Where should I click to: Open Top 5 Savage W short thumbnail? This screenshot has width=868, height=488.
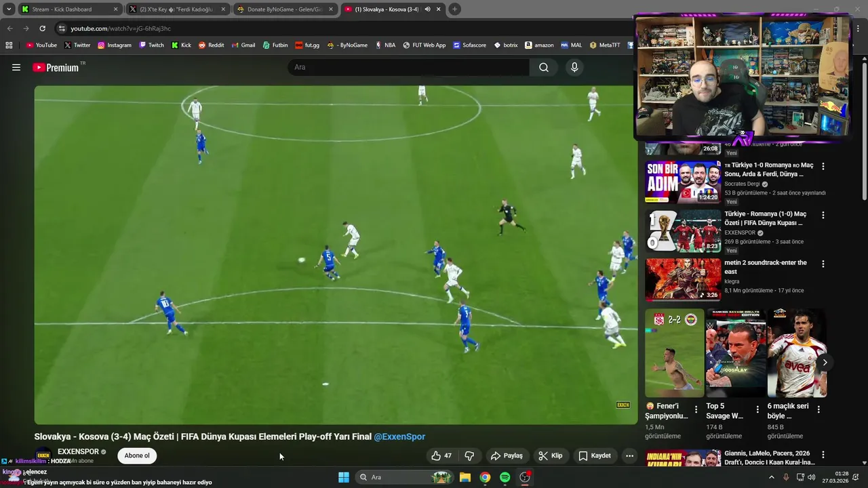(736, 353)
